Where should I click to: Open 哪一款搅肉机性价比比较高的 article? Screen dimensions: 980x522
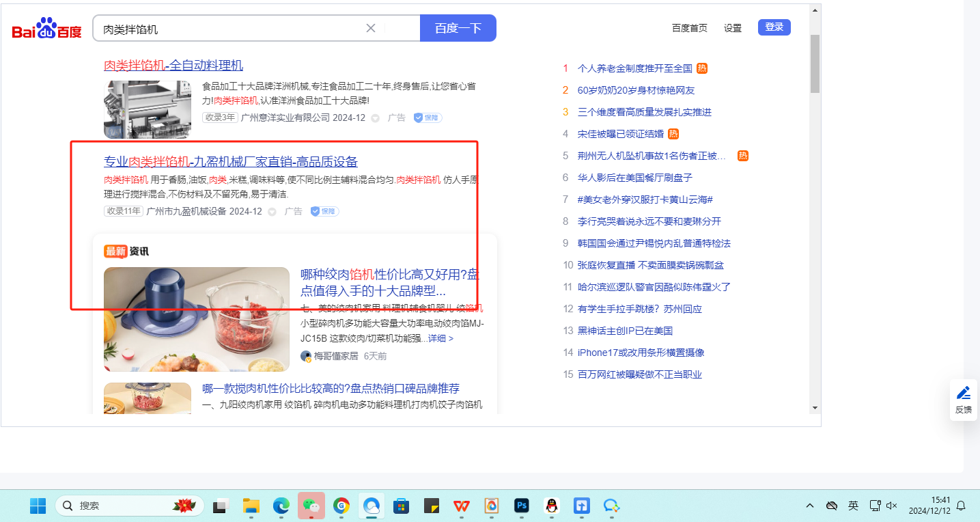(331, 389)
